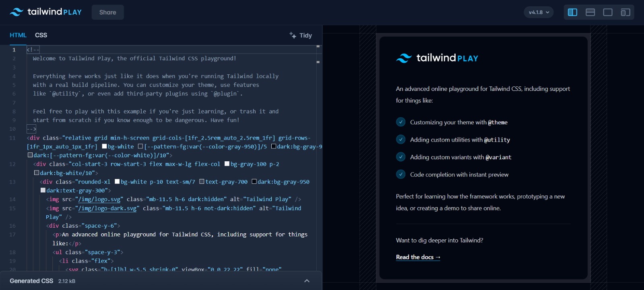Image resolution: width=644 pixels, height=290 pixels.
Task: Switch to horizontal split layout
Action: (590, 12)
